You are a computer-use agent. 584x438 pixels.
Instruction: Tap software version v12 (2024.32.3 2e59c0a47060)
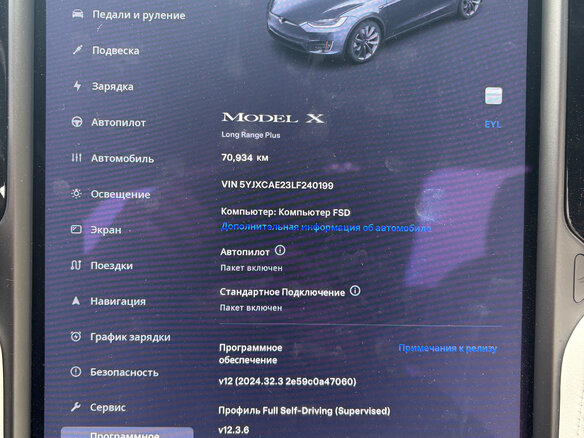[x=288, y=381]
